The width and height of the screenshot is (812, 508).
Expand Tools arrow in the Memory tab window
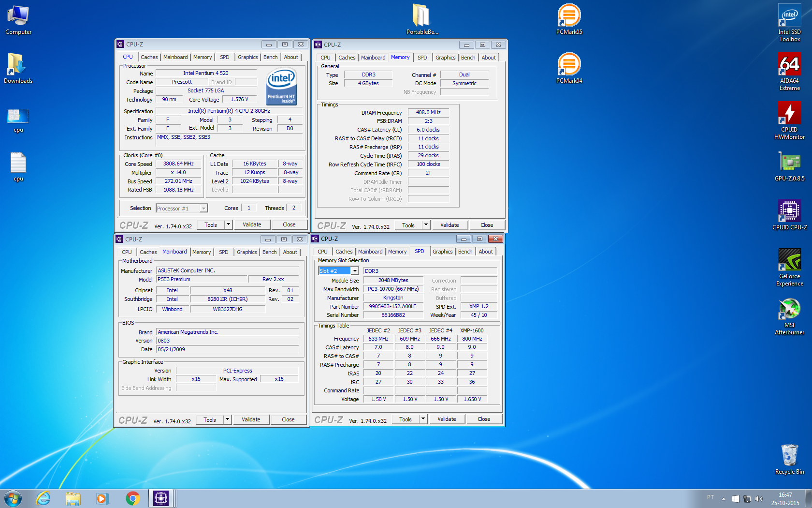coord(426,225)
